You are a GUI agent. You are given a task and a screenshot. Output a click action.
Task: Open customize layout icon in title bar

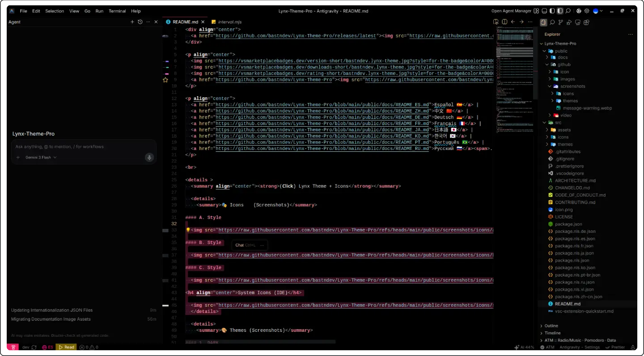pyautogui.click(x=536, y=11)
